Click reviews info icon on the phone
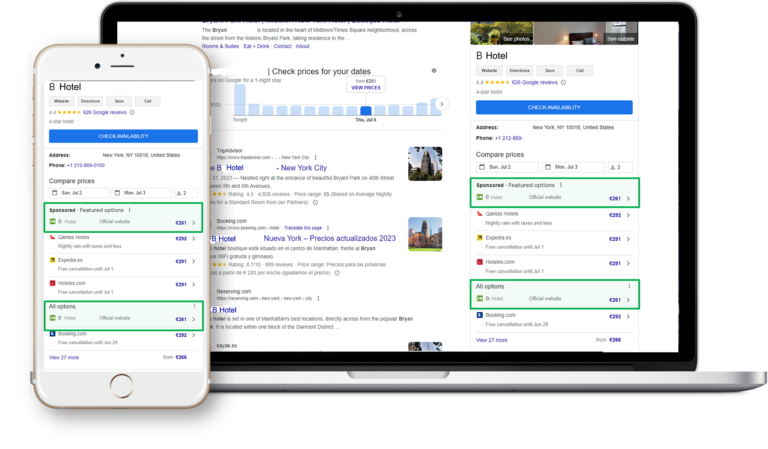The height and width of the screenshot is (449, 768). [132, 112]
